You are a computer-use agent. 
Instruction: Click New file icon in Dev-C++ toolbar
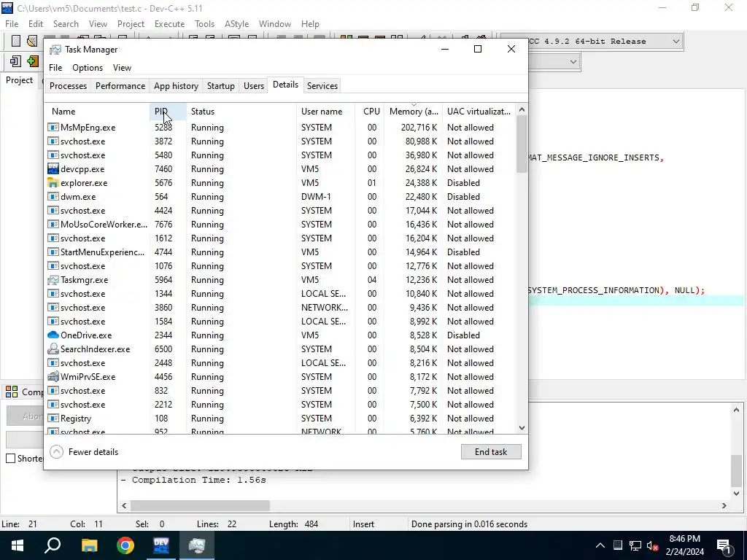pyautogui.click(x=16, y=42)
